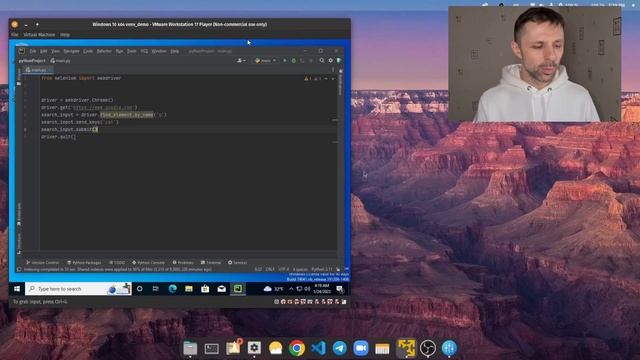Open File Explorer from Windows taskbar
Image resolution: width=640 pixels, height=360 pixels.
189,289
